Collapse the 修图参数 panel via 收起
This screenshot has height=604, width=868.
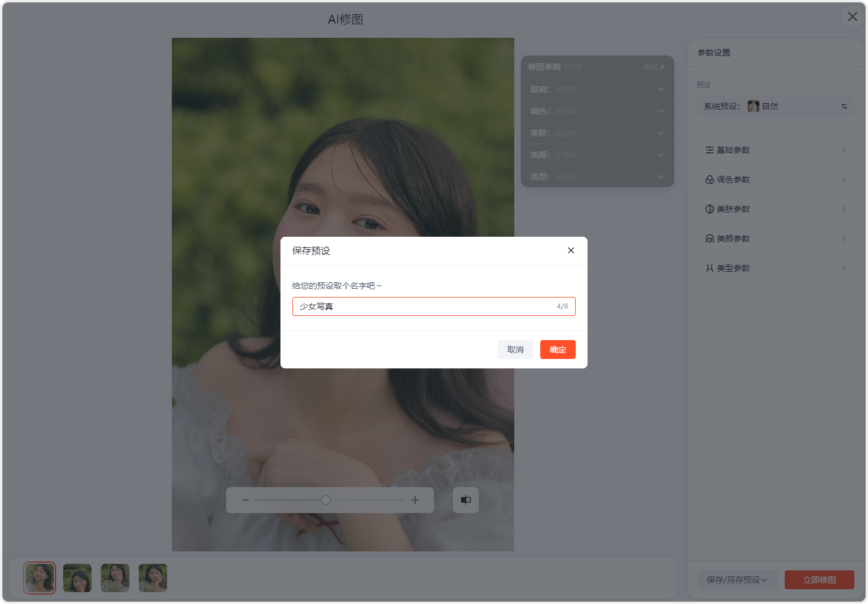pyautogui.click(x=654, y=67)
